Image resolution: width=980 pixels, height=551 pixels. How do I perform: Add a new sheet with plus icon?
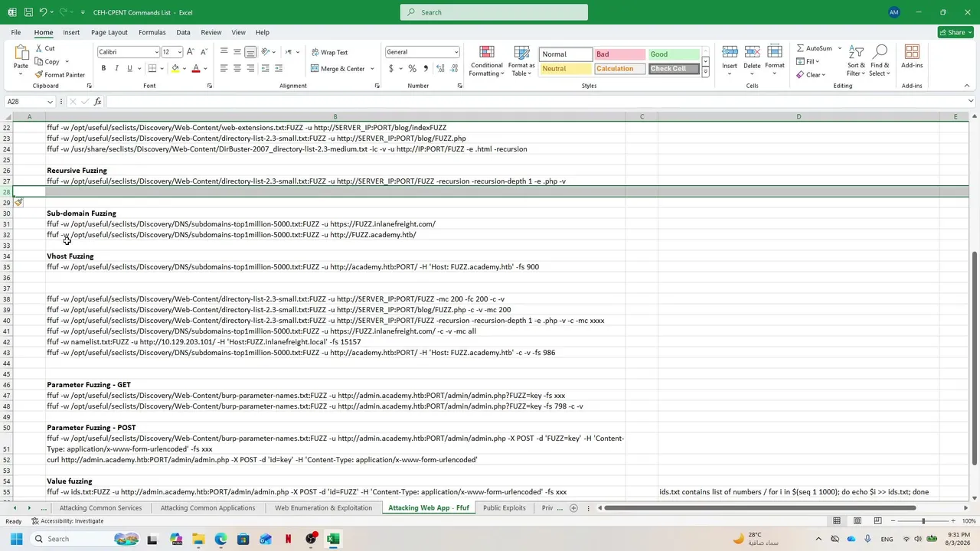[x=573, y=508]
